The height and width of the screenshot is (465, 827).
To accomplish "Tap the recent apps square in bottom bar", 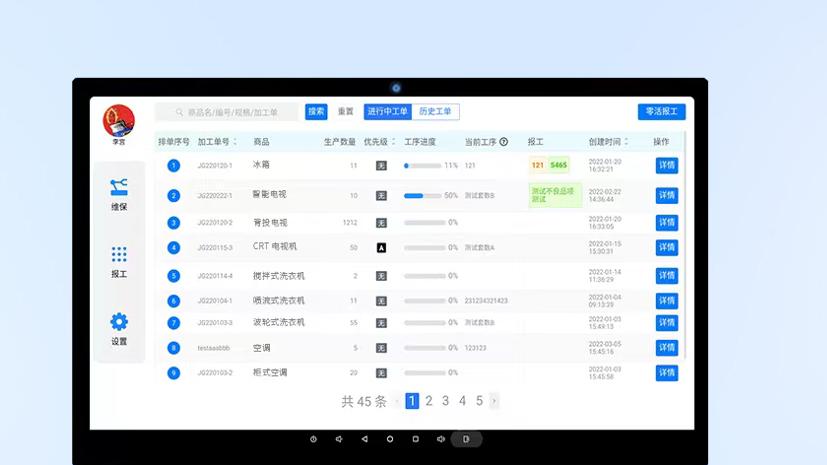I will click(416, 439).
